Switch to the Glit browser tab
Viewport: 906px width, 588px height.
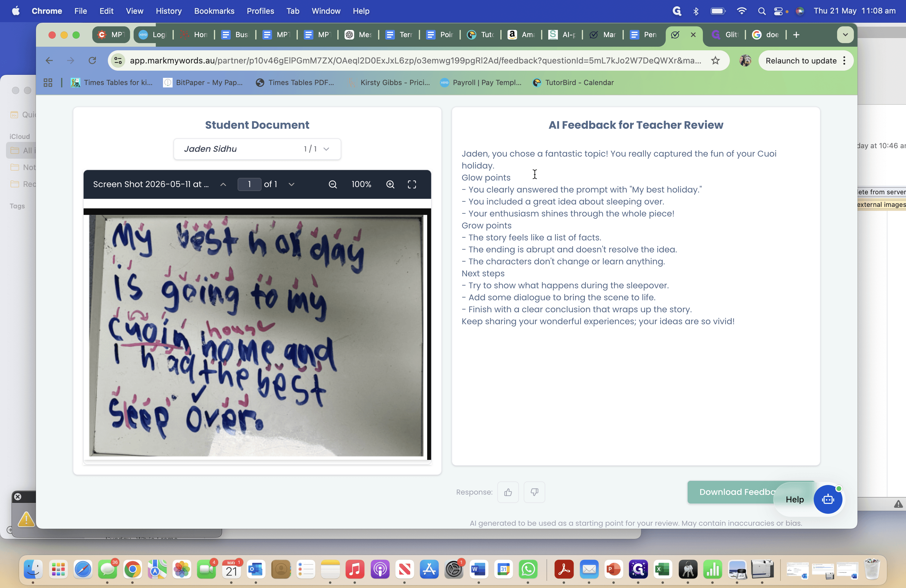pyautogui.click(x=725, y=35)
